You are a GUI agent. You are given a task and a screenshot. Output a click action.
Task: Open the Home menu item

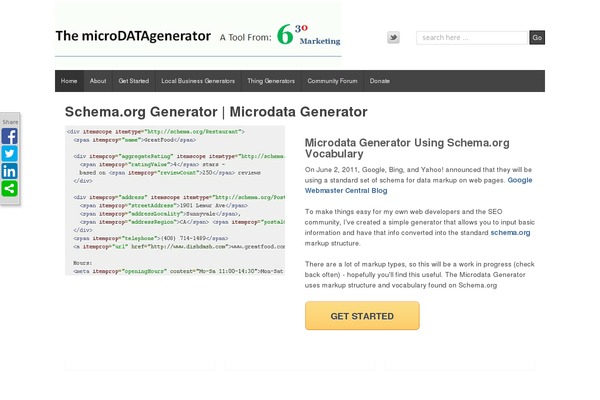(69, 80)
